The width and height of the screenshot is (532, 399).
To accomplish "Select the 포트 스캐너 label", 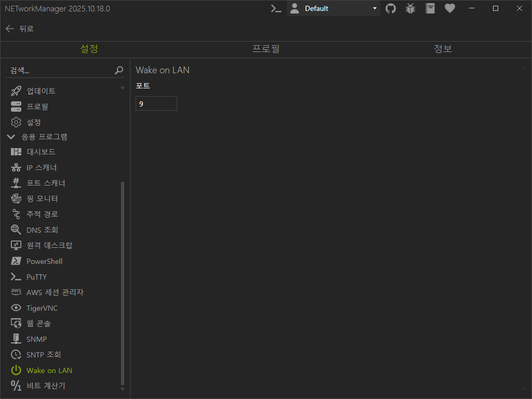I will (46, 183).
